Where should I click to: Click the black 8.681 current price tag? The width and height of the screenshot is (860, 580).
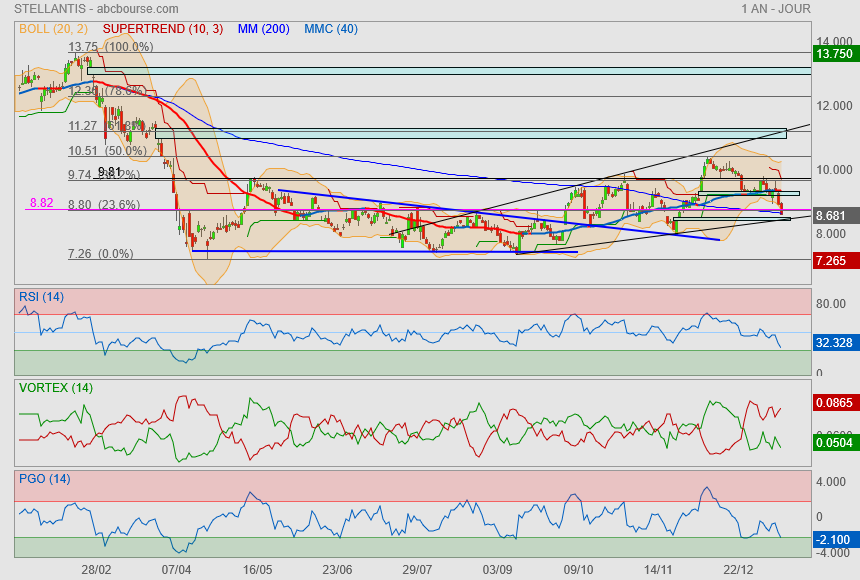coord(834,215)
